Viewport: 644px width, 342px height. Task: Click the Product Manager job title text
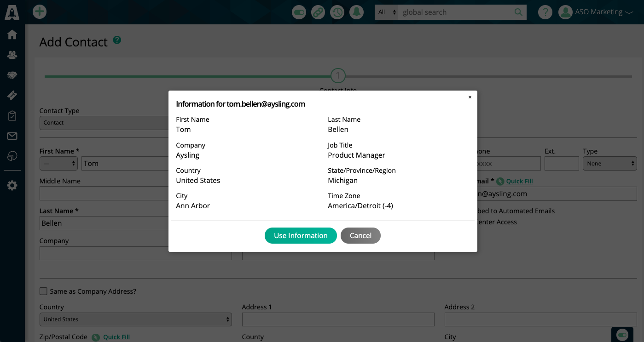(356, 155)
